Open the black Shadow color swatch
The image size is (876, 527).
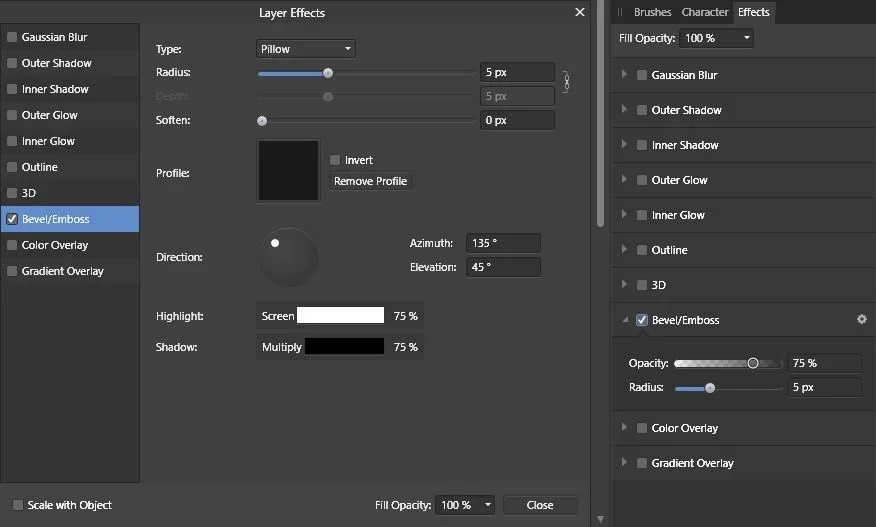click(344, 346)
